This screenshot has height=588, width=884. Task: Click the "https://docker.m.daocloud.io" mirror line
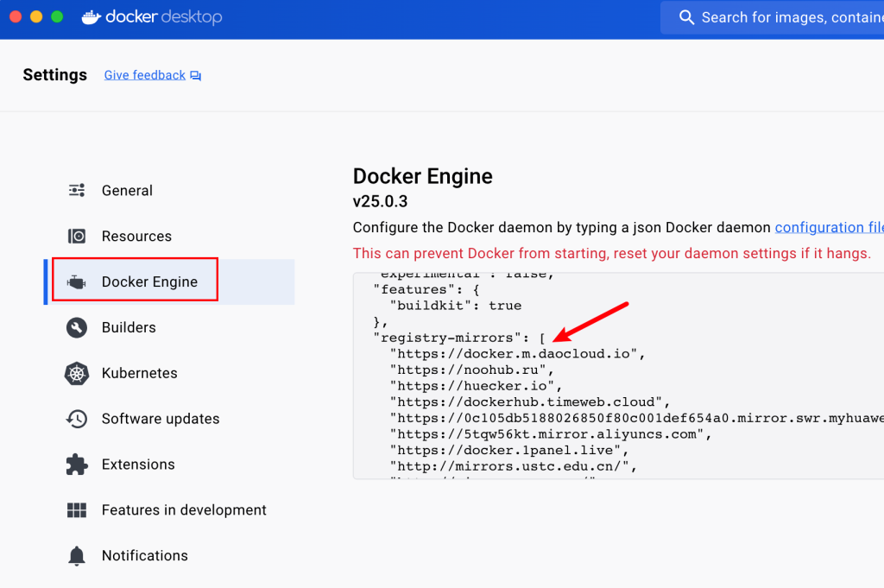click(517, 354)
